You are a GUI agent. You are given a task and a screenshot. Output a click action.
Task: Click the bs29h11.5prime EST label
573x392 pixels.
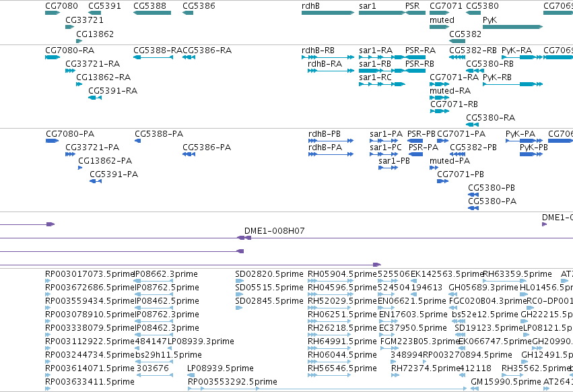coord(168,355)
